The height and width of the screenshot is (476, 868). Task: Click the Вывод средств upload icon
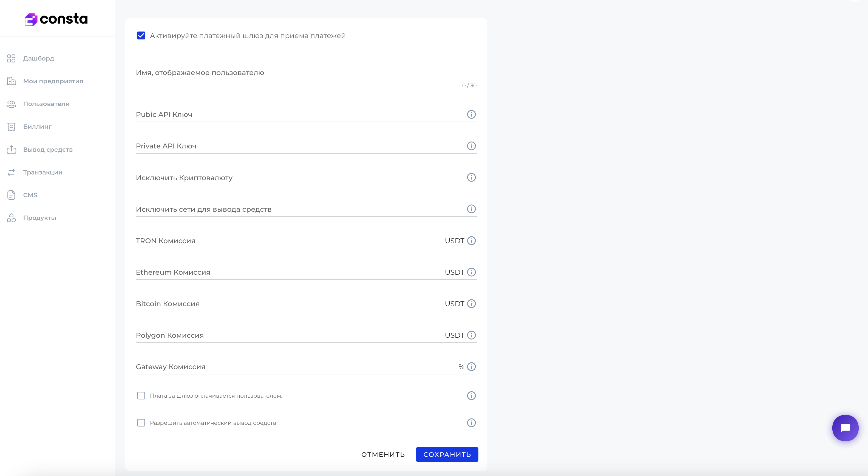[11, 150]
